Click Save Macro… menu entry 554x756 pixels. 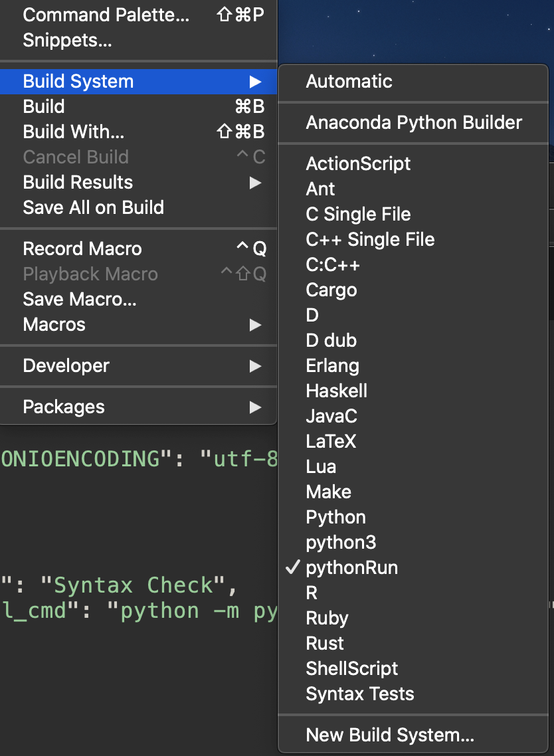80,300
